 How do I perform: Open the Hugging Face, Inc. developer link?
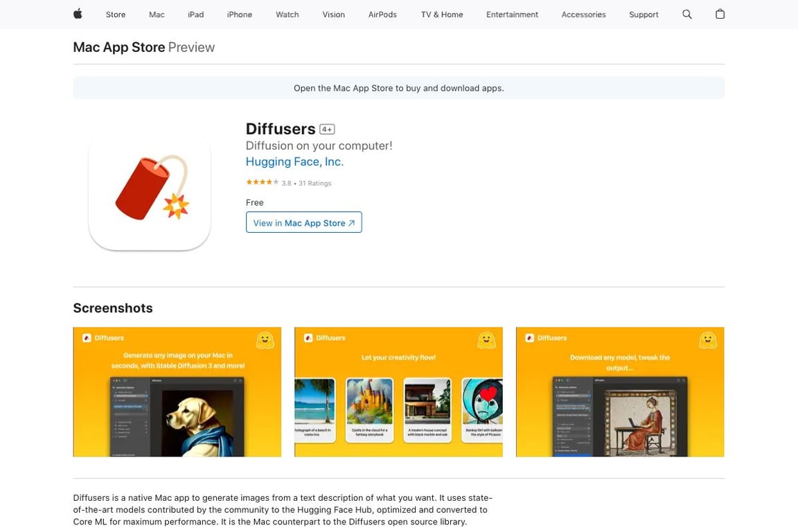point(294,162)
